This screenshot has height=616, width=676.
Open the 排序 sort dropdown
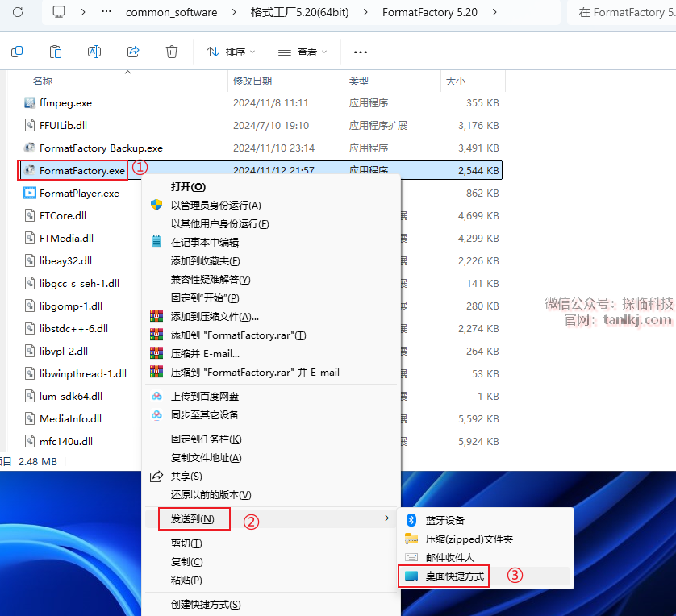click(x=231, y=52)
